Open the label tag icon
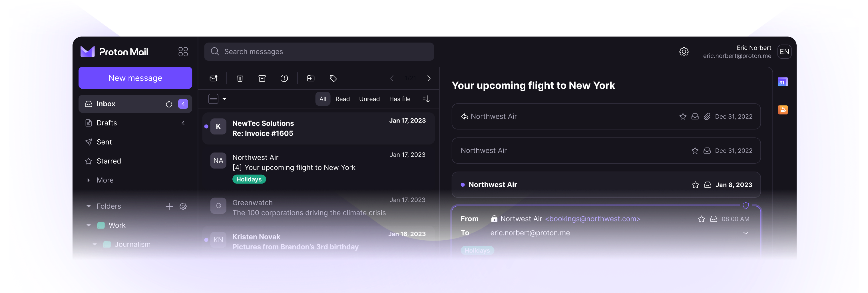 (333, 78)
